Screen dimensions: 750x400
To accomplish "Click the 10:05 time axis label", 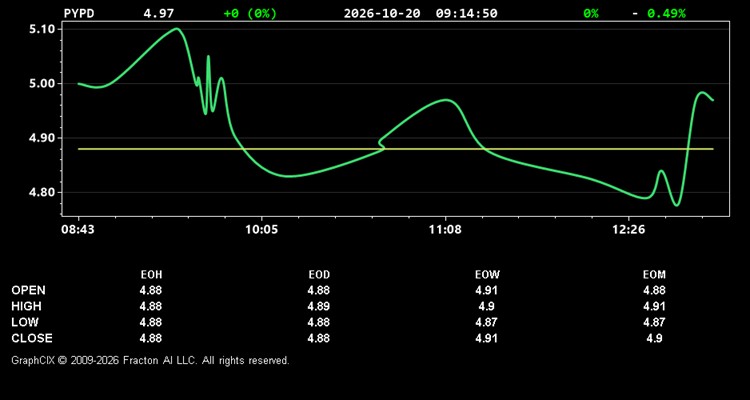I will coord(261,230).
